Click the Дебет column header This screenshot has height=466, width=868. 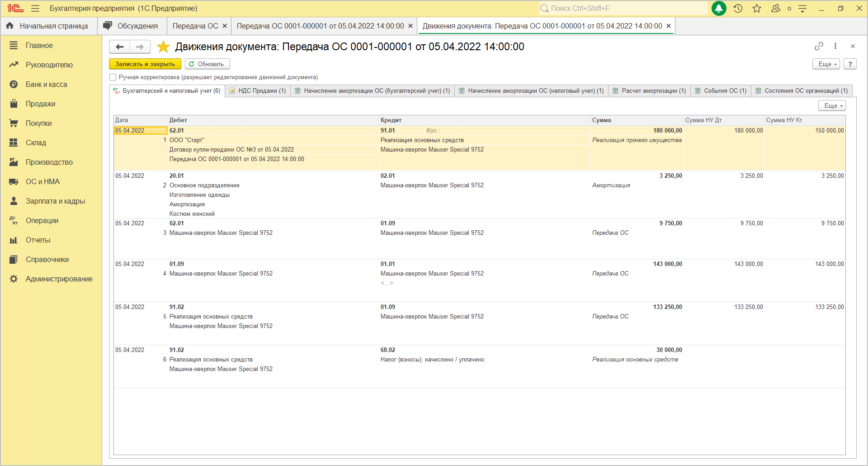coord(274,120)
